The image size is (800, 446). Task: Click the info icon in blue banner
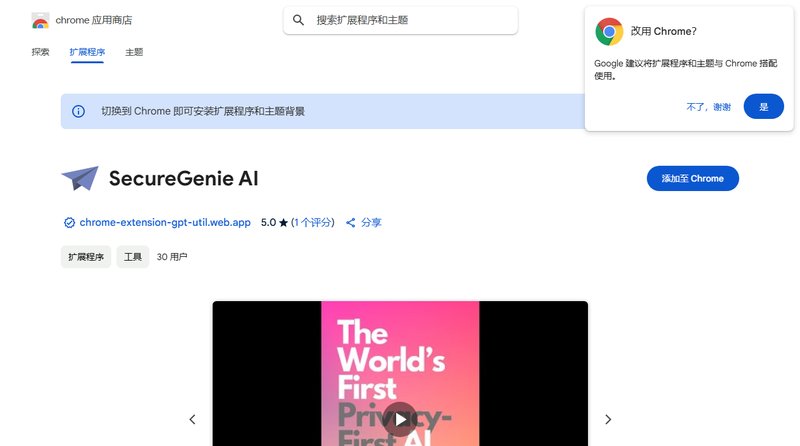pos(78,111)
